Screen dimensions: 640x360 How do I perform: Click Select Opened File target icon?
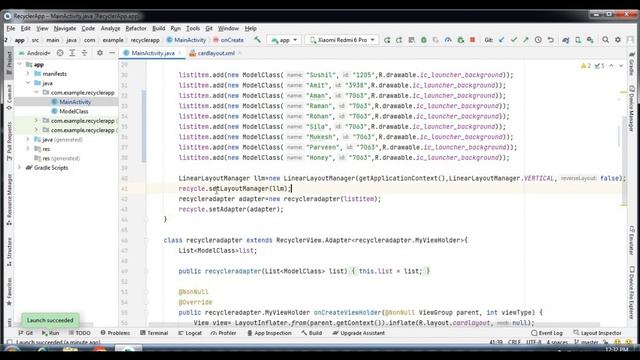(x=60, y=53)
